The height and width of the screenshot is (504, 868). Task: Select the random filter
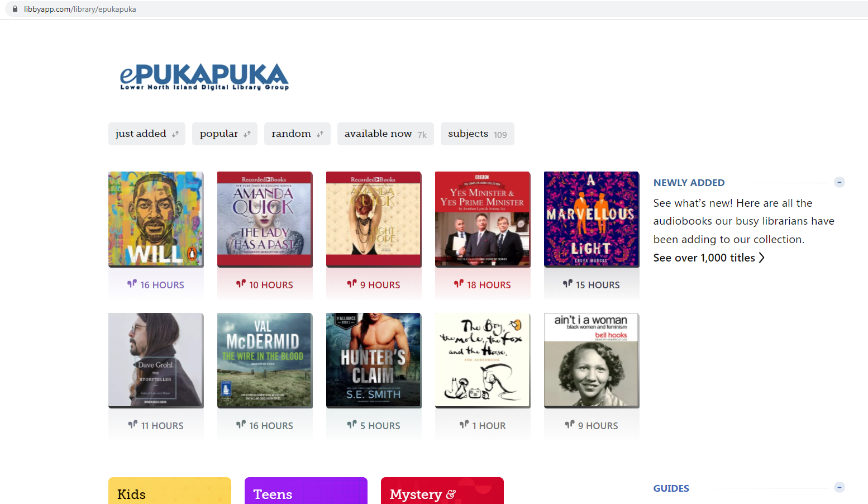point(297,134)
